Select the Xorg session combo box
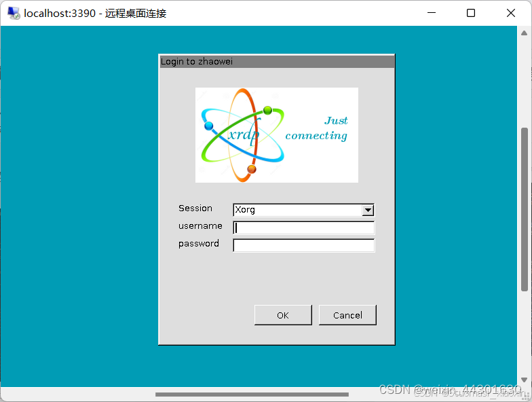Image resolution: width=532 pixels, height=402 pixels. (x=304, y=210)
